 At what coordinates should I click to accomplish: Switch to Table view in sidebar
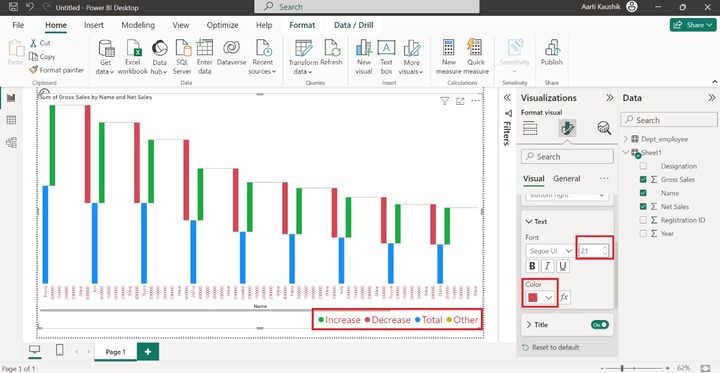coord(11,120)
